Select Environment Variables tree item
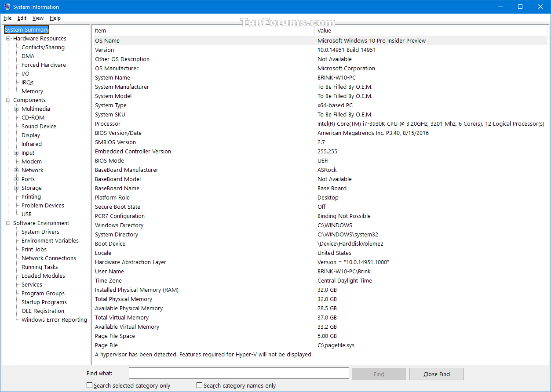 coord(50,240)
